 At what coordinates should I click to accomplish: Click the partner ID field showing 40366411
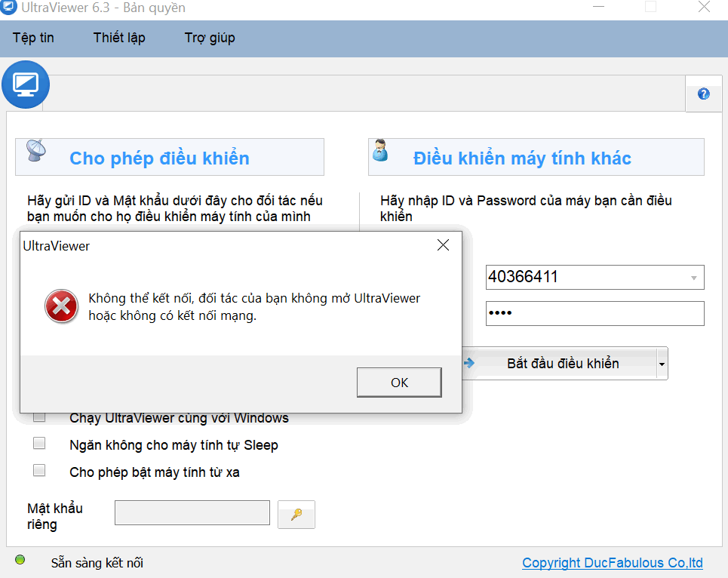coord(594,277)
